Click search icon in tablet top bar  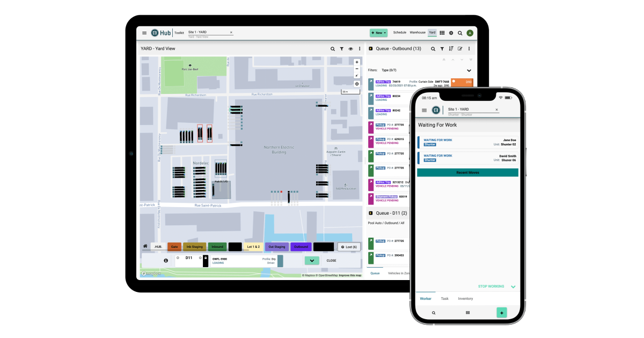460,33
